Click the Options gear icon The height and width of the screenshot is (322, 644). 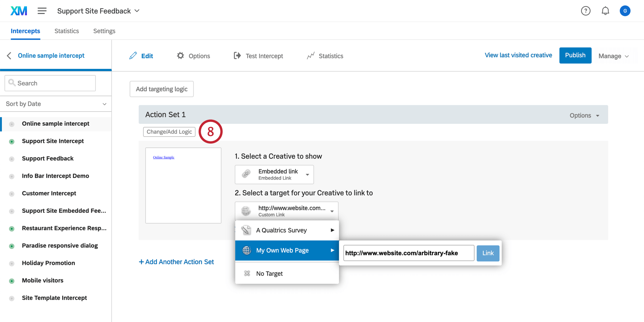[180, 56]
